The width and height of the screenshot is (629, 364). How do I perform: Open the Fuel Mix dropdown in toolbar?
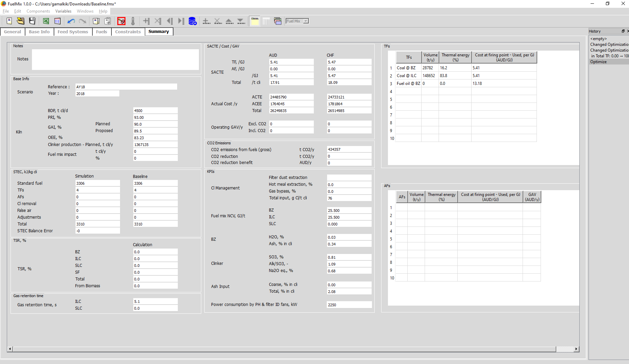[x=297, y=21]
